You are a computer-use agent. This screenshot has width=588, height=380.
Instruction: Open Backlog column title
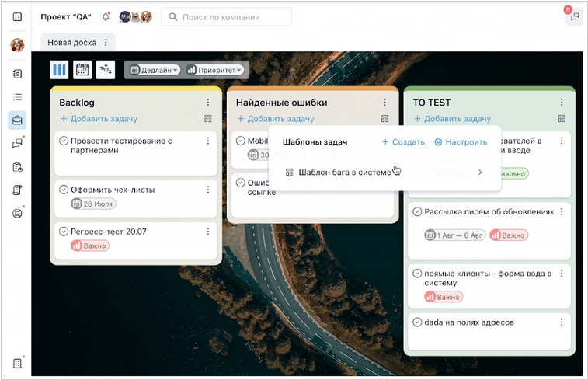coord(77,103)
